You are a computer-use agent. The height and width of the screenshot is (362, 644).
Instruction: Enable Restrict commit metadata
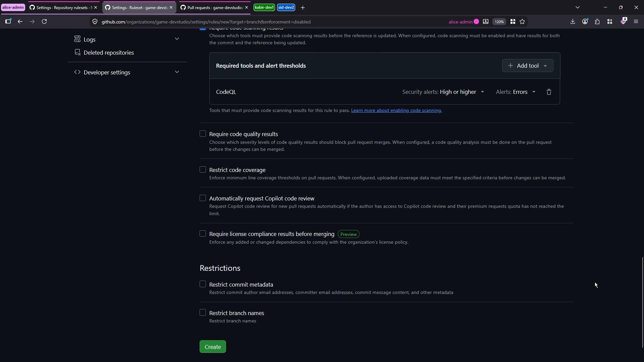(x=203, y=284)
